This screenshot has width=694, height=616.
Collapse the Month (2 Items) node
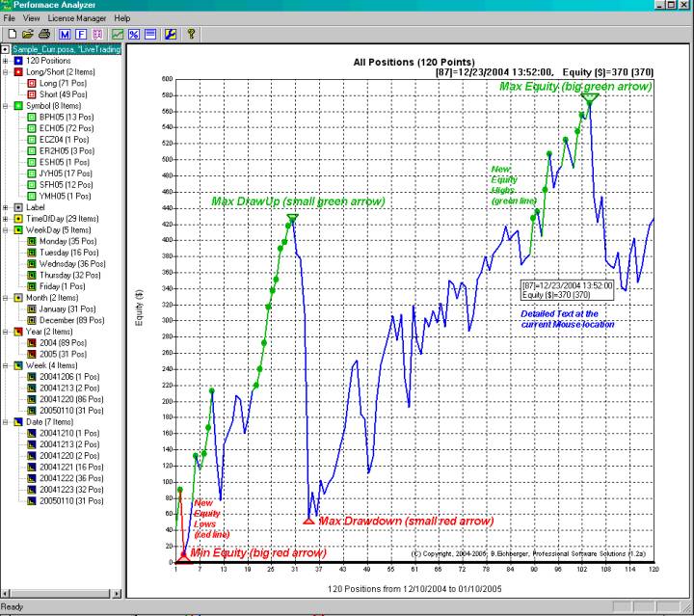pos(6,297)
